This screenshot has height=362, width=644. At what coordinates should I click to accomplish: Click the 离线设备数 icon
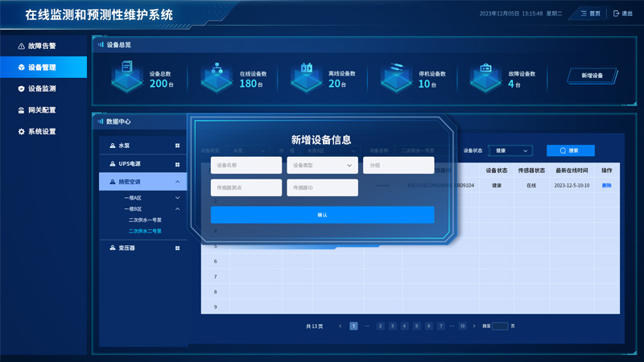[x=307, y=76]
